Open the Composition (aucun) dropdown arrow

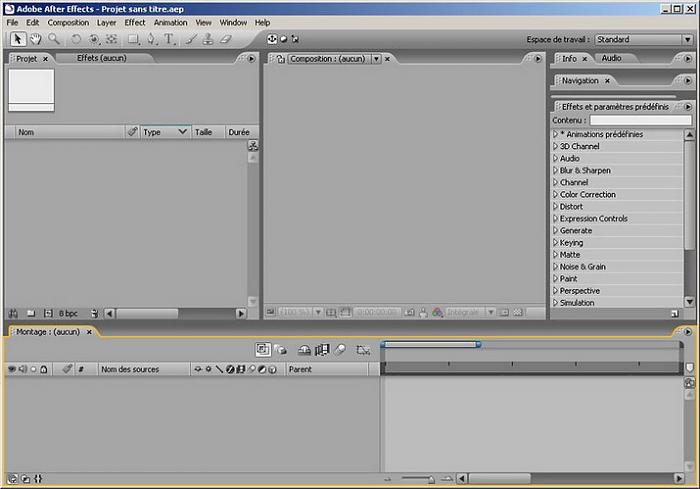click(x=376, y=59)
